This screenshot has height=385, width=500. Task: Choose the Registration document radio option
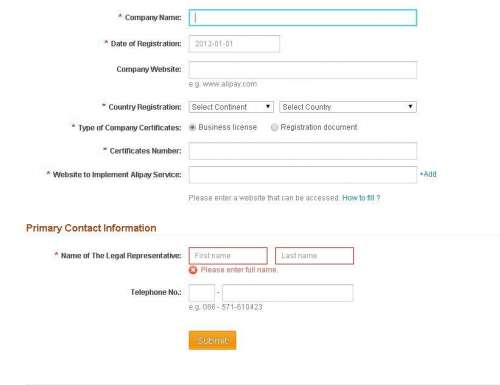pyautogui.click(x=274, y=127)
